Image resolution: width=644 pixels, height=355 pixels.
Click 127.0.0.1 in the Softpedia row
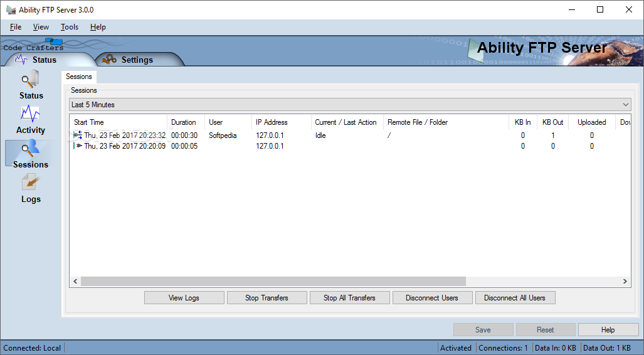(270, 135)
